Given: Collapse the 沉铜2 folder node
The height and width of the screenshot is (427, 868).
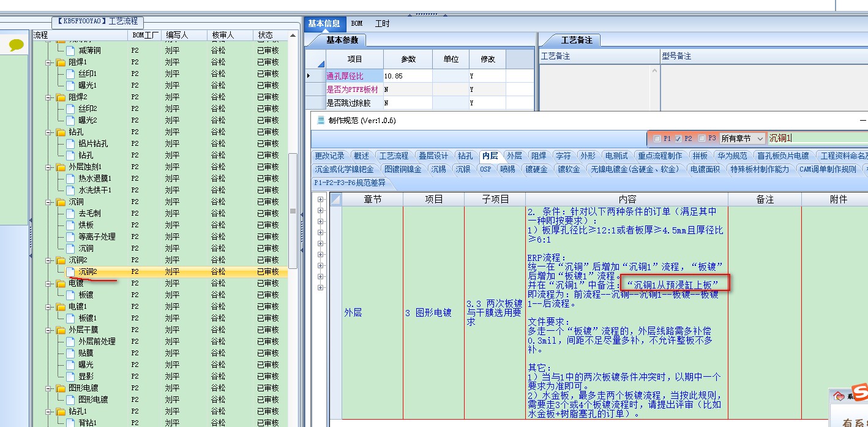Looking at the screenshot, I should [49, 260].
